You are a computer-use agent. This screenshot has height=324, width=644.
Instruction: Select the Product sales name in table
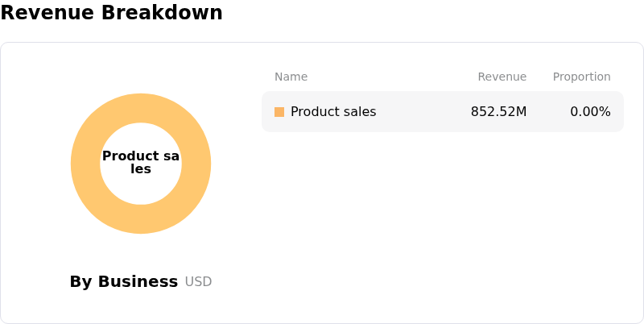(x=332, y=112)
